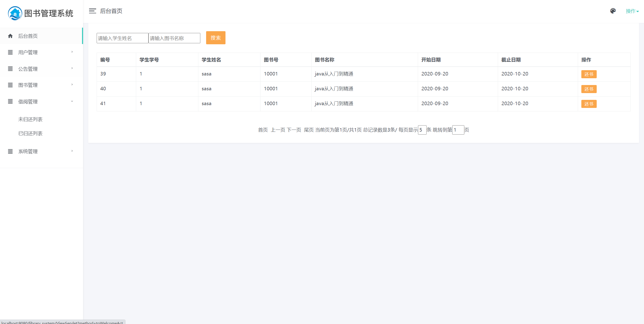Expand the 用户管理 submenu arrow

tap(72, 52)
